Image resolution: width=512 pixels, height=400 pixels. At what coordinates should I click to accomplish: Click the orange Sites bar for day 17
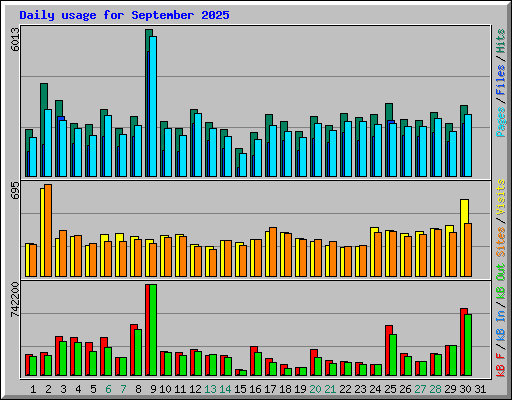[x=273, y=252]
